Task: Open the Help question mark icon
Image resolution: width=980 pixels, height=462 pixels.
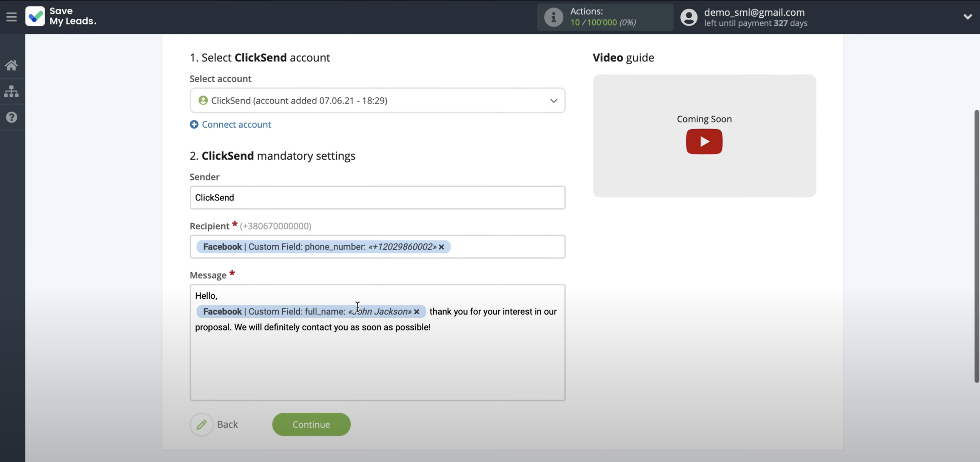Action: [12, 117]
